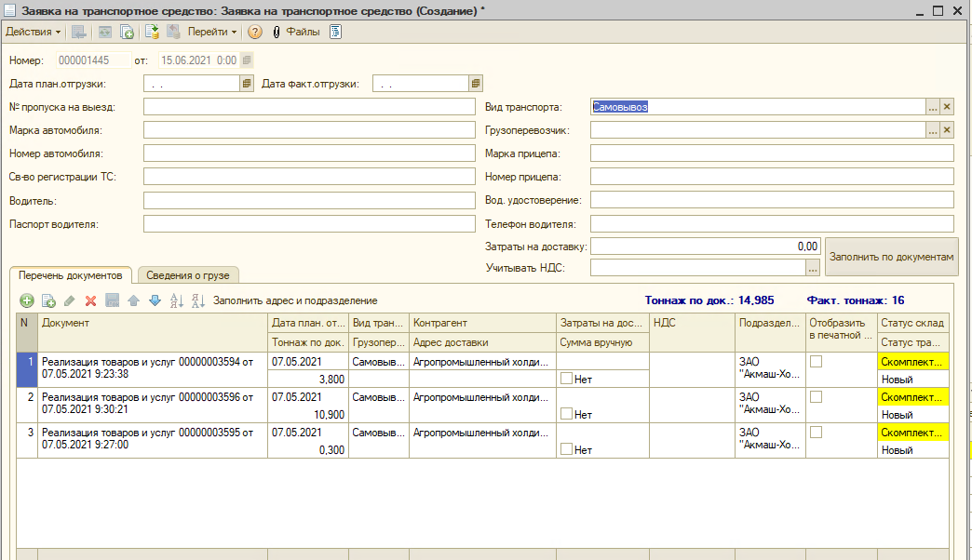Viewport: 972px width, 560px height.
Task: Click the Марка автомобиля input field
Action: click(x=309, y=130)
